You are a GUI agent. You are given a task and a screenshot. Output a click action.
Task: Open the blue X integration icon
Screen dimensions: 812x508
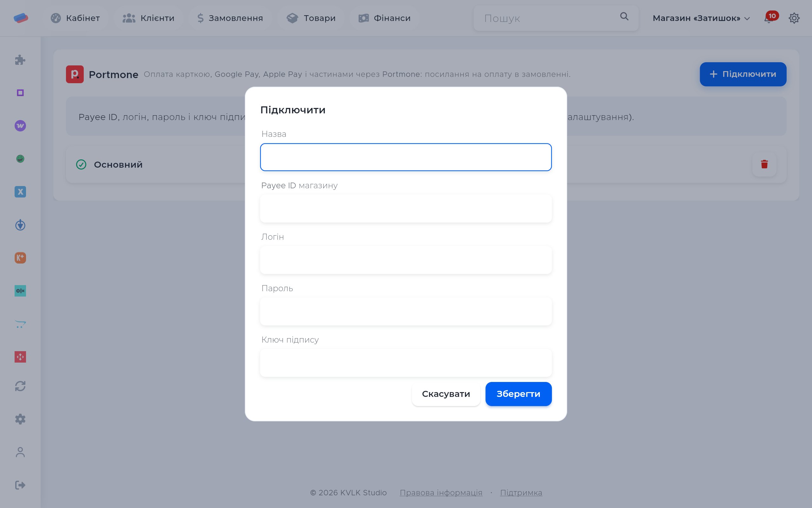(20, 192)
